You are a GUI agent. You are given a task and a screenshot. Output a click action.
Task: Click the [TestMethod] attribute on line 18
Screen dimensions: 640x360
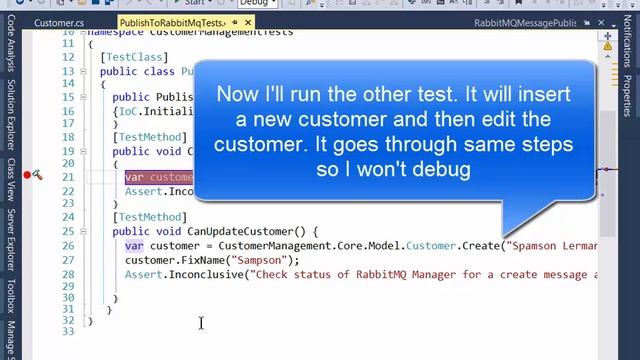(x=150, y=137)
